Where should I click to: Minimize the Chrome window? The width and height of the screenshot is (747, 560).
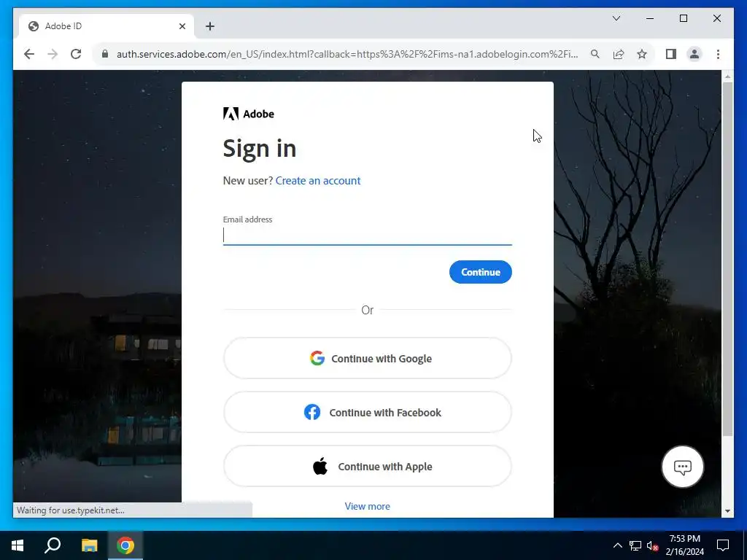coord(650,18)
